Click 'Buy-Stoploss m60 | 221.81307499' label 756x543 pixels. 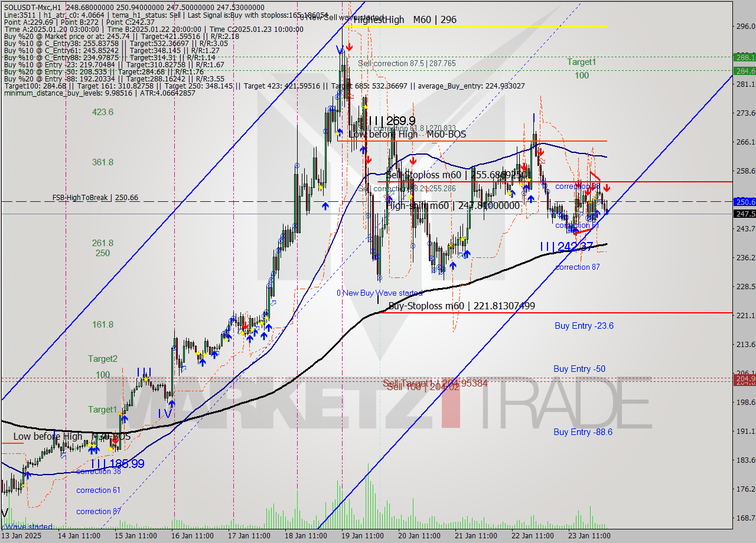462,306
